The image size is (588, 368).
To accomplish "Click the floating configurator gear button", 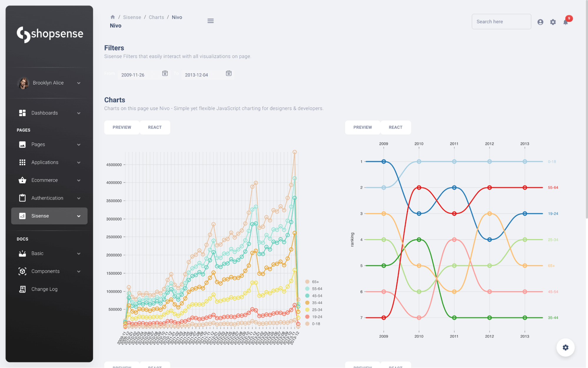I will [565, 347].
